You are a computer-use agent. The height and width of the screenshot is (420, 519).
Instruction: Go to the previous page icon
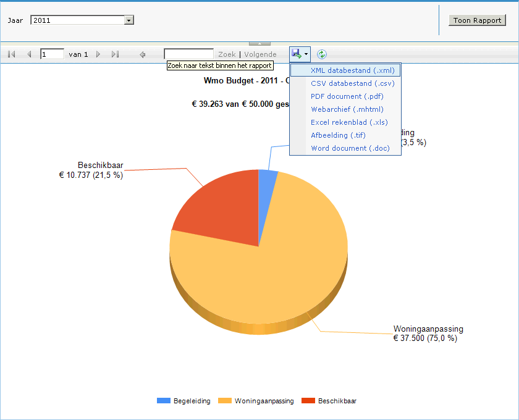(x=29, y=54)
